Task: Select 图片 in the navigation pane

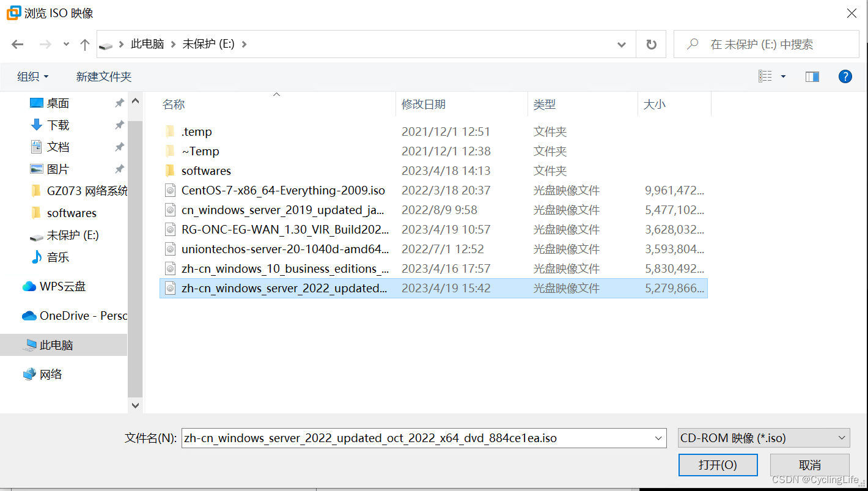Action: pos(58,169)
